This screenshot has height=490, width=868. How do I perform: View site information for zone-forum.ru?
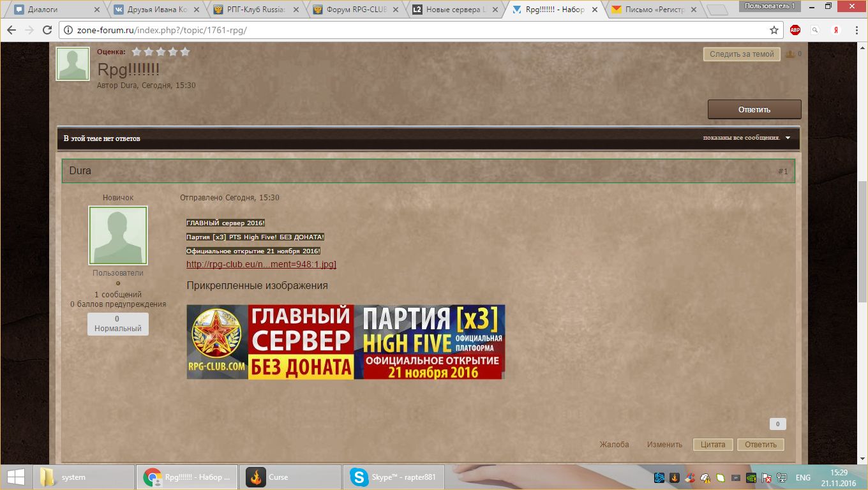(x=69, y=30)
